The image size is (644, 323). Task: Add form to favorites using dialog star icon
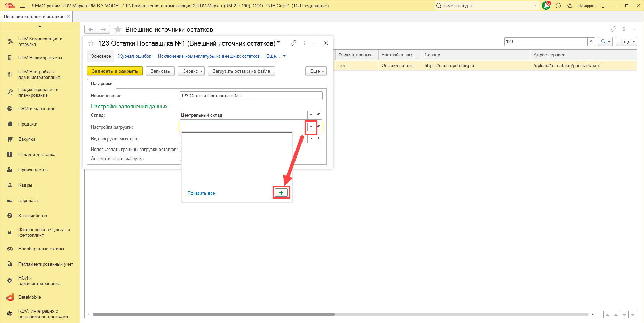click(91, 43)
